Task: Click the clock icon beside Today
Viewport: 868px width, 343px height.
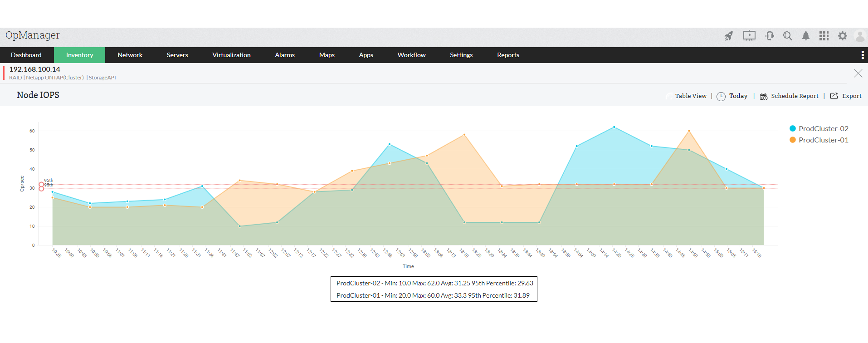Action: pos(721,96)
